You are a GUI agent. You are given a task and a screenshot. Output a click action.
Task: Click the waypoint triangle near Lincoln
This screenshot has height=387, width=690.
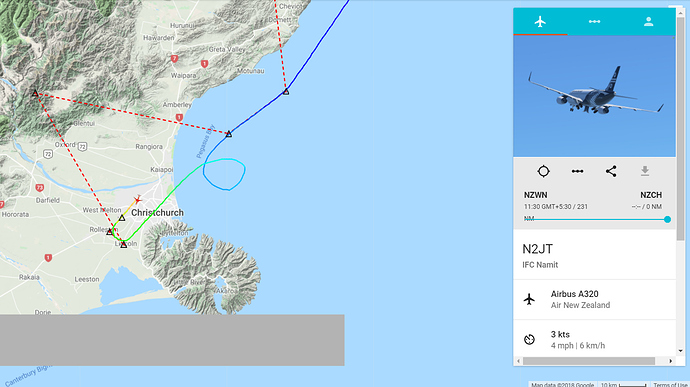pyautogui.click(x=124, y=245)
